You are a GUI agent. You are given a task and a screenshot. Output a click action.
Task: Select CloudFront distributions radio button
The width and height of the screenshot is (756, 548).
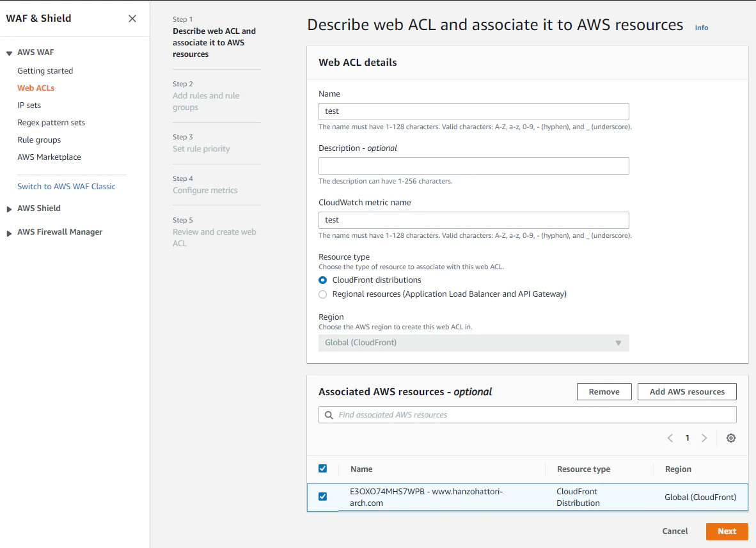323,280
